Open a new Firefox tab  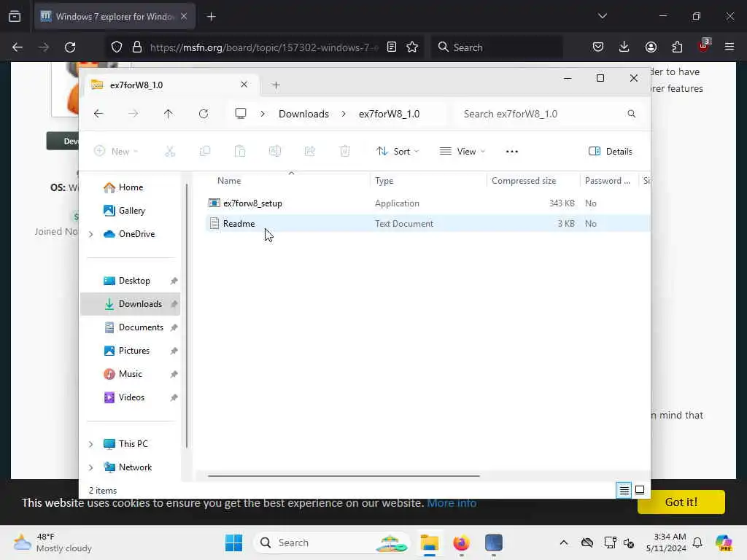(211, 17)
